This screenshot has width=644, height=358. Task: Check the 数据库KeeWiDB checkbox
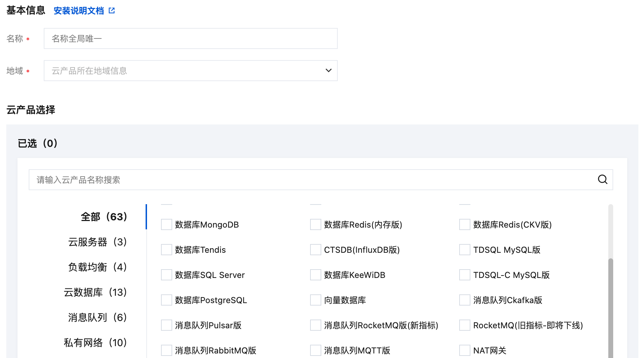tap(316, 275)
